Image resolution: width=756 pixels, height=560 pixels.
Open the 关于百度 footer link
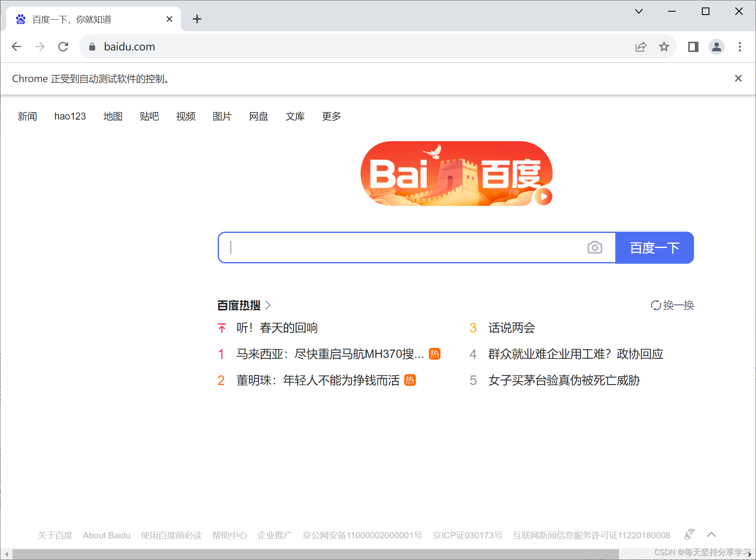click(x=55, y=535)
